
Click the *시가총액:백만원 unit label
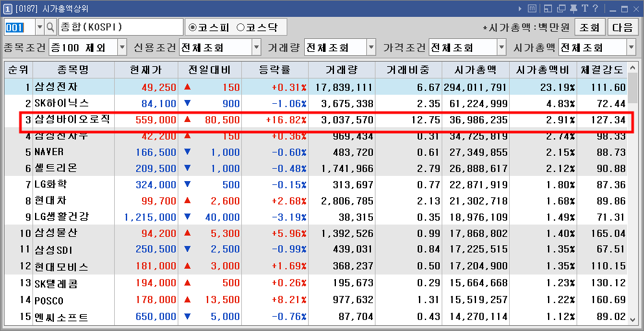(527, 27)
